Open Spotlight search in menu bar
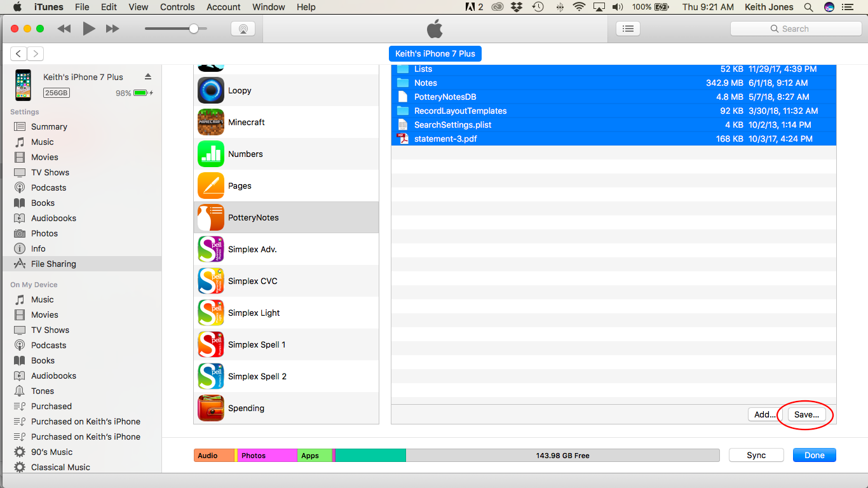Image resolution: width=868 pixels, height=488 pixels. click(808, 7)
